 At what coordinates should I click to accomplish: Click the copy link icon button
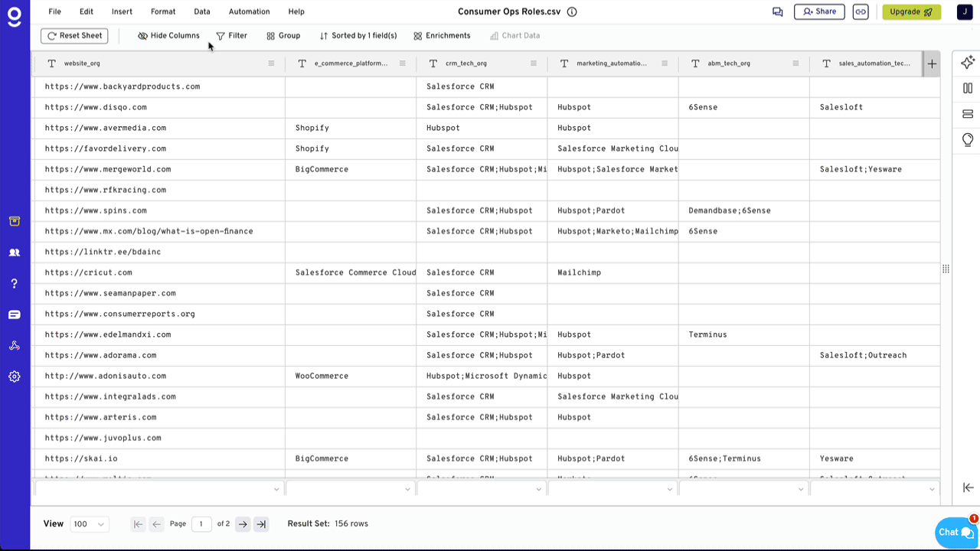861,12
